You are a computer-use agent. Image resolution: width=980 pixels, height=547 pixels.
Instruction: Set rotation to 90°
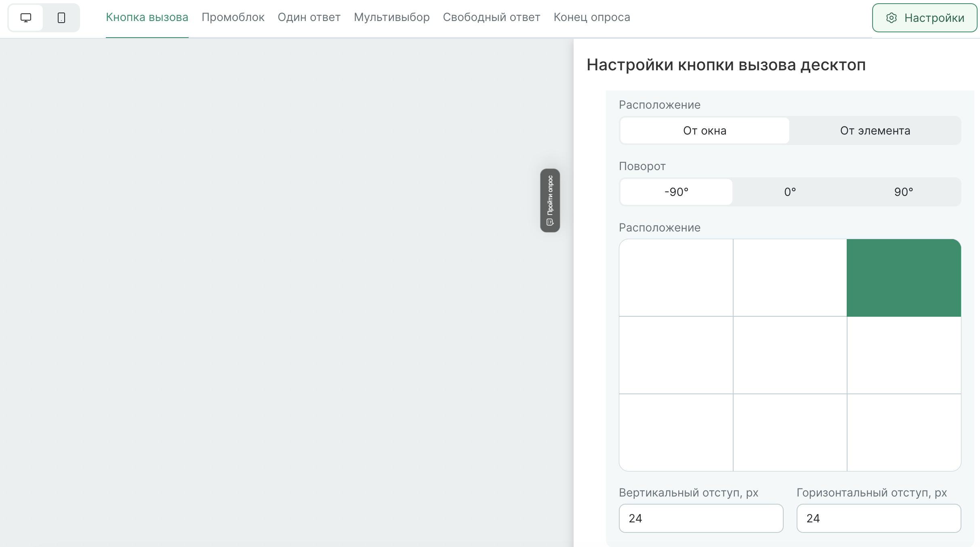[x=904, y=192]
